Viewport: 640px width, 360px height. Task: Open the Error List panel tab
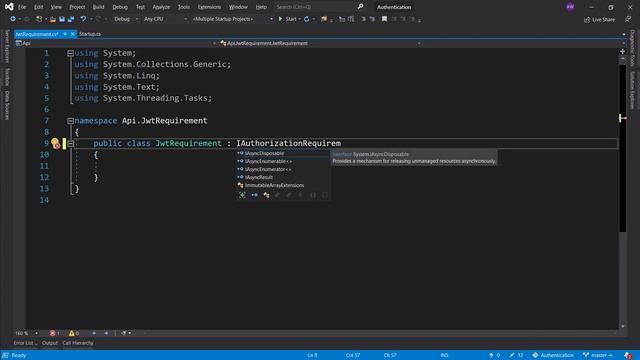tap(24, 343)
